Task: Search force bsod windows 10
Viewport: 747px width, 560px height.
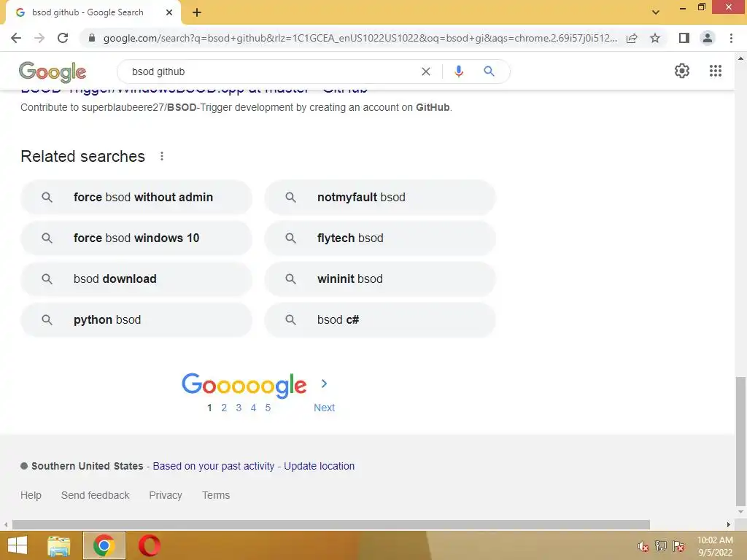Action: (136, 238)
